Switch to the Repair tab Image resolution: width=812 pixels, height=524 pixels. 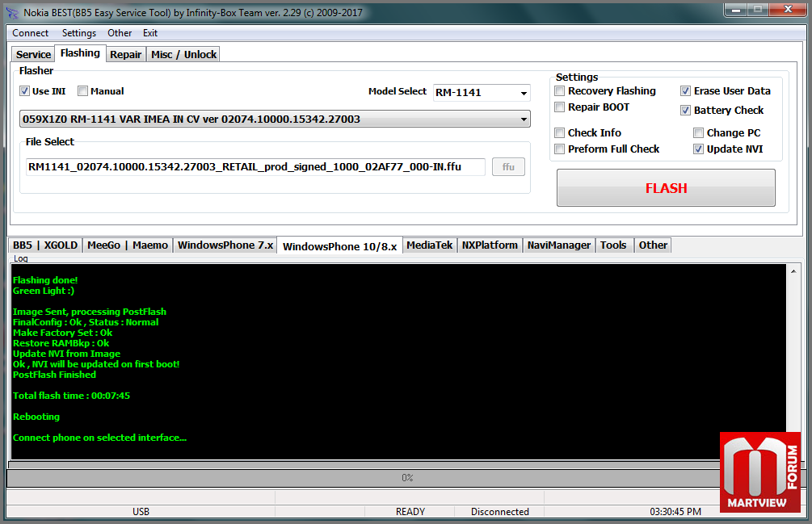coord(125,54)
